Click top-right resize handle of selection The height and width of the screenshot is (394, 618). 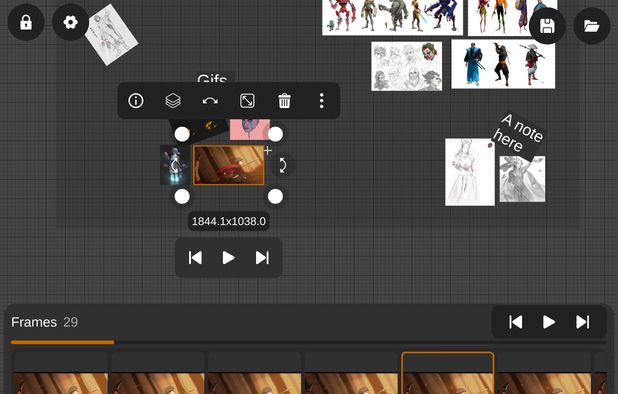[275, 134]
